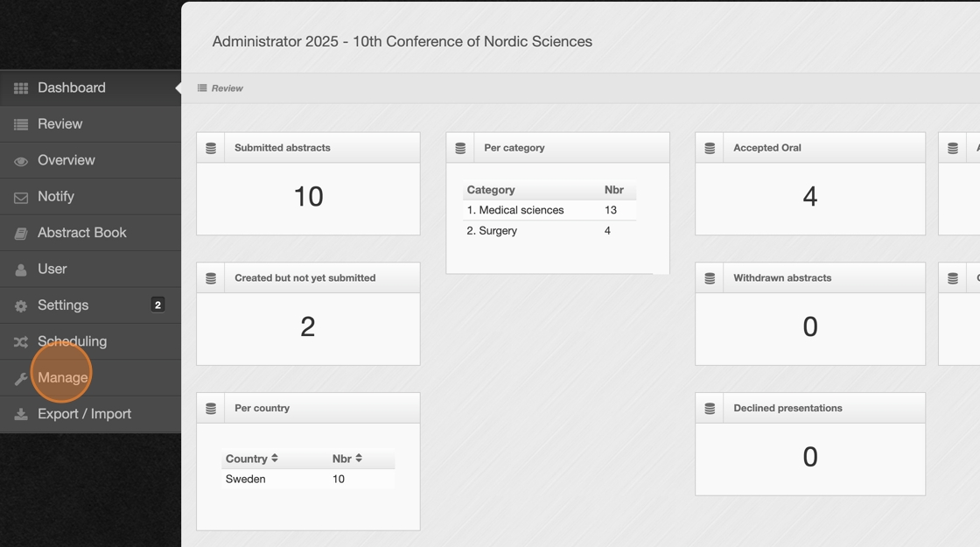Click the Settings badge showing 2
The image size is (980, 547).
[x=157, y=305]
